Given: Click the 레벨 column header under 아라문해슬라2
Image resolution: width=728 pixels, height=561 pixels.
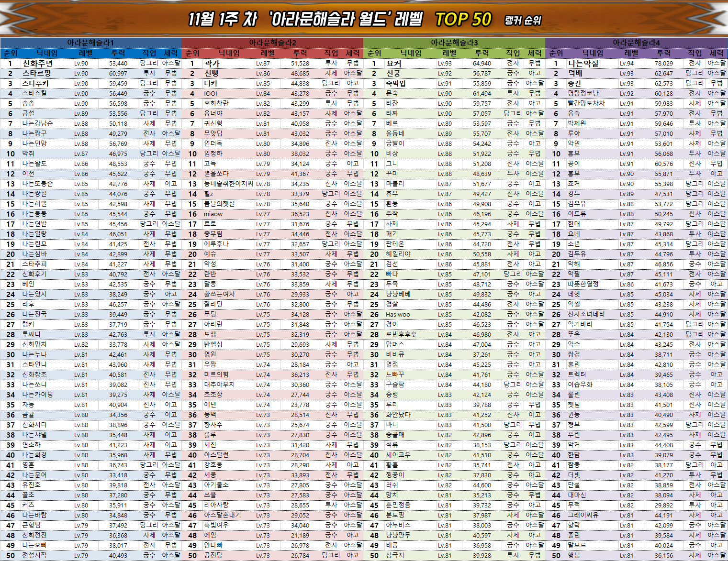Looking at the screenshot, I should (x=268, y=53).
